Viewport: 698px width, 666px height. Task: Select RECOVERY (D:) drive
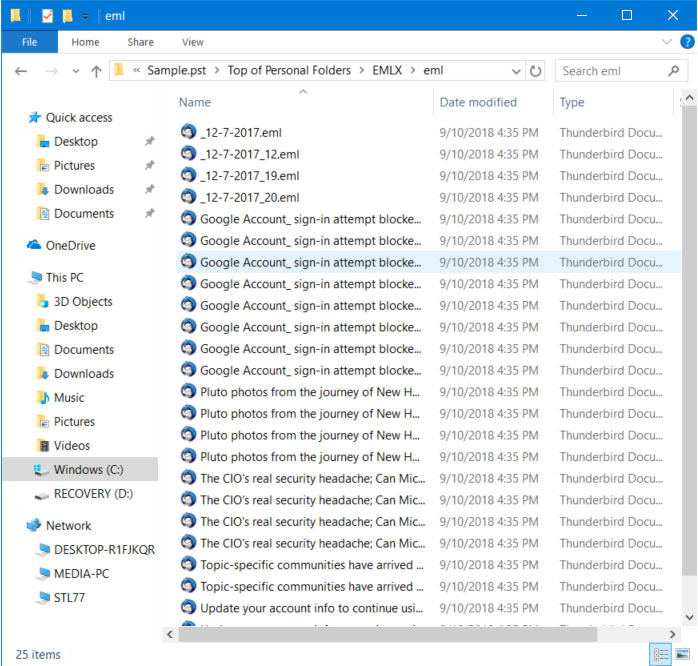[93, 494]
